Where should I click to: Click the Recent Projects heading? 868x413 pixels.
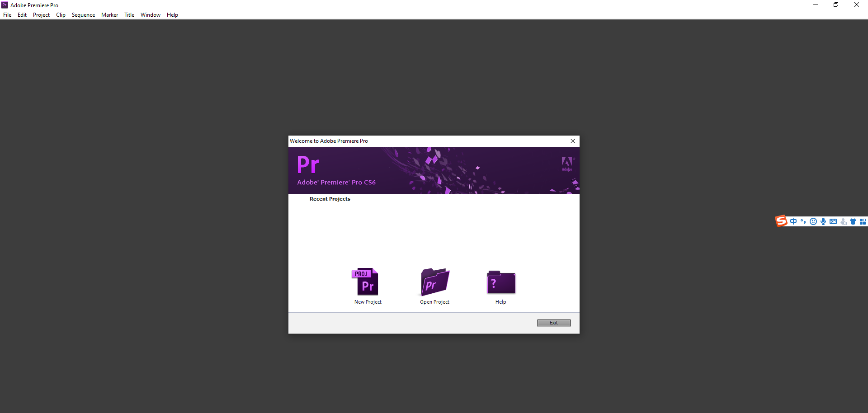coord(330,199)
